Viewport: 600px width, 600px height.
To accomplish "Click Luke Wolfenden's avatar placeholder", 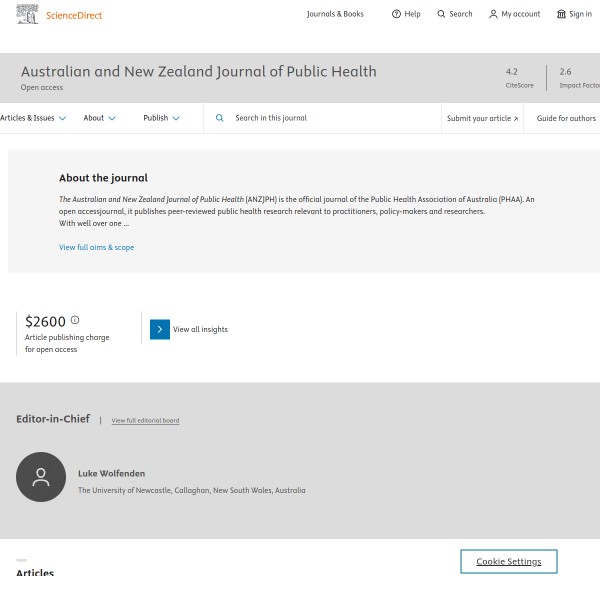I will point(41,477).
